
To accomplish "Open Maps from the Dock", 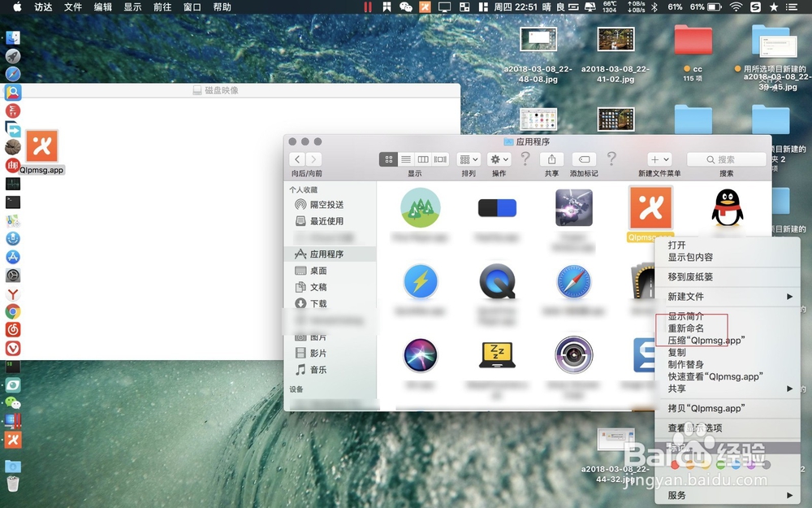I will coord(13,221).
